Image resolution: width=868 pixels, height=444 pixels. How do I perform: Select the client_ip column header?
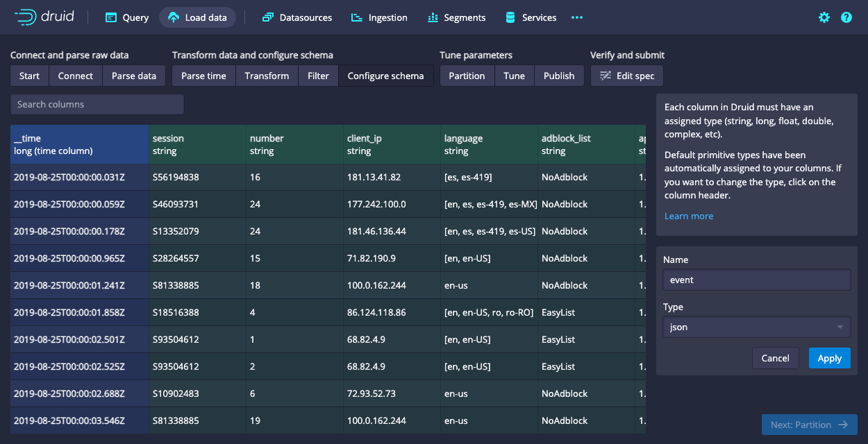(392, 144)
